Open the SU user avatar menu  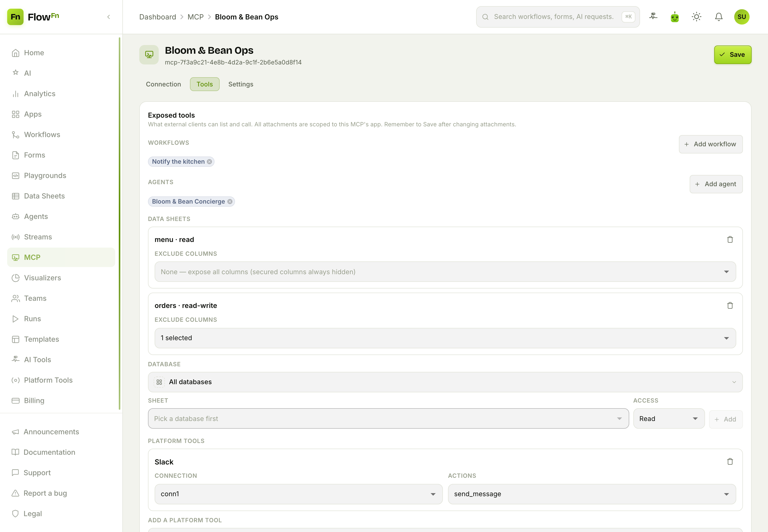741,17
